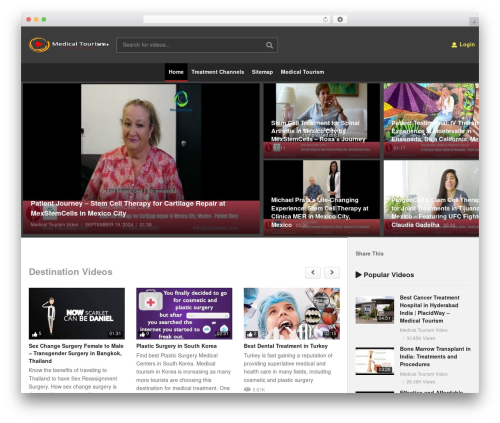Screen dimensions: 500x423
Task: Open Plastic Surgery in South Korea title
Action: pyautogui.click(x=176, y=346)
